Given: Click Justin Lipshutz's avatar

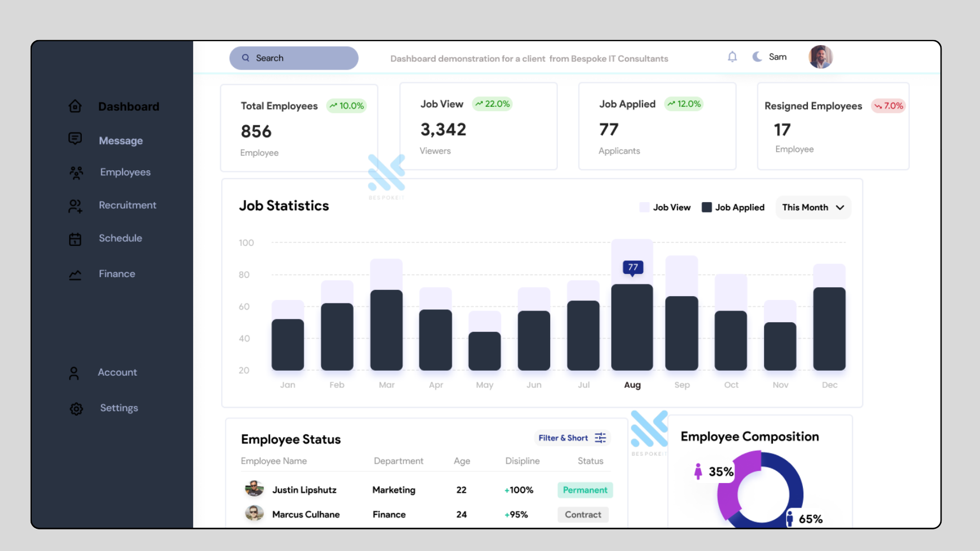Looking at the screenshot, I should coord(254,489).
